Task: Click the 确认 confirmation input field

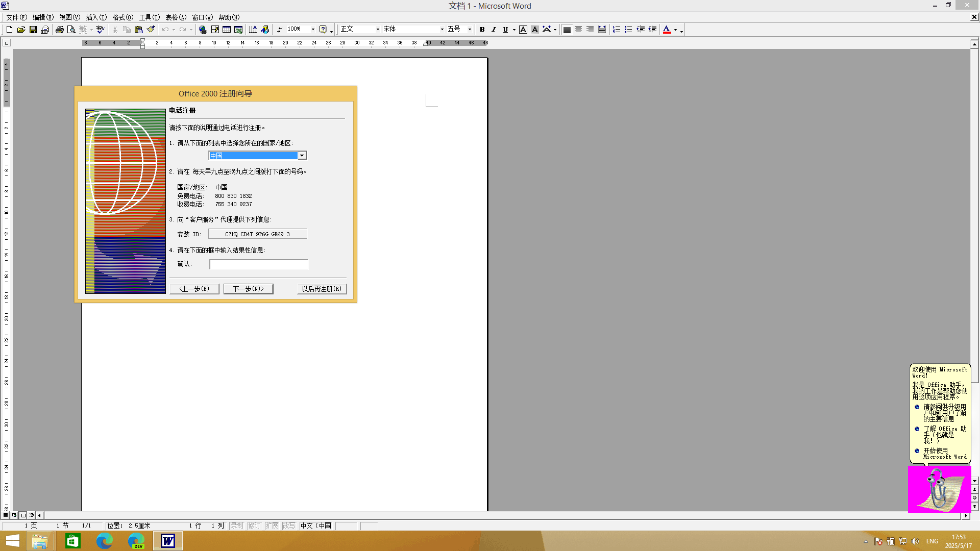Action: tap(258, 264)
